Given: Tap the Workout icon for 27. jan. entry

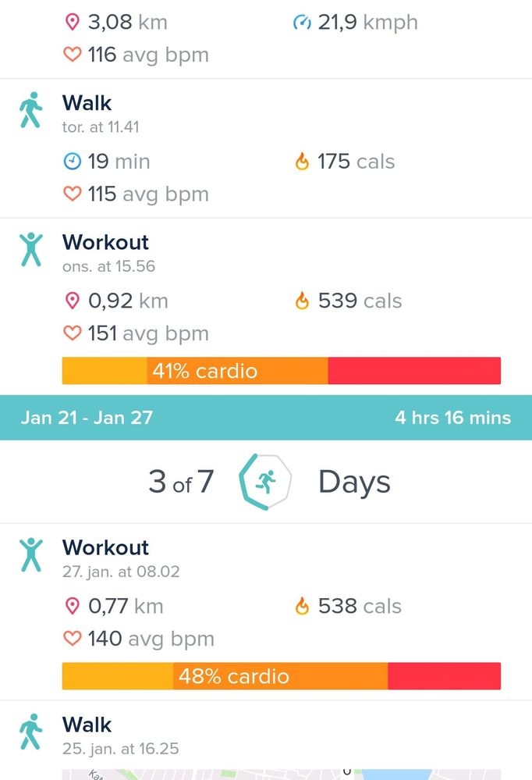Looking at the screenshot, I should click(x=30, y=554).
